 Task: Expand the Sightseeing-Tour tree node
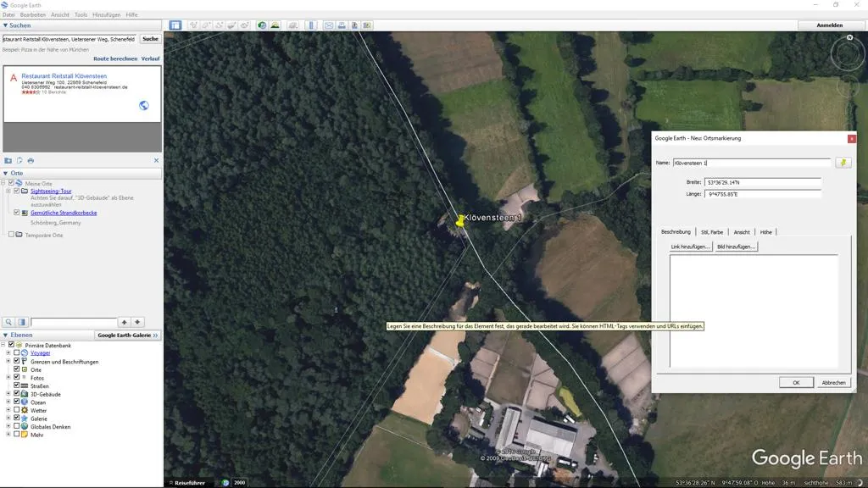coord(8,191)
